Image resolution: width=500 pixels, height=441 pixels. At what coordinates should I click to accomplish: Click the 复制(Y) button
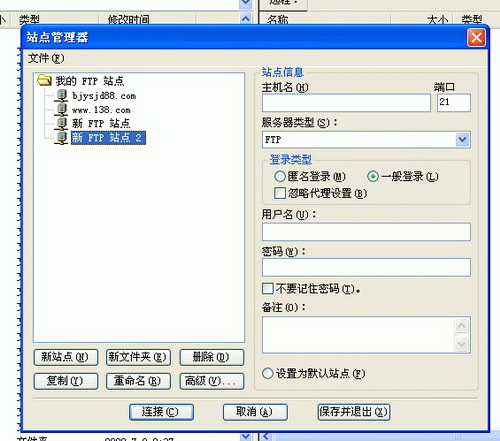click(66, 381)
